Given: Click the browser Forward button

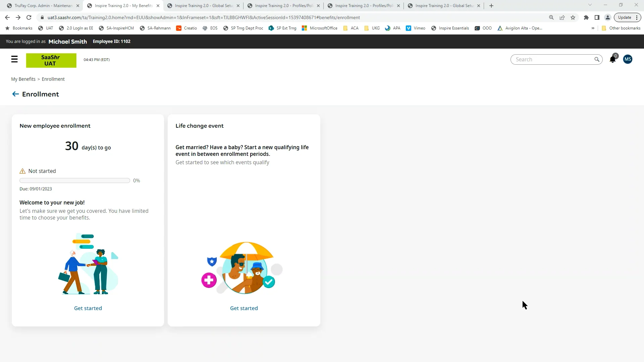Looking at the screenshot, I should [18, 17].
